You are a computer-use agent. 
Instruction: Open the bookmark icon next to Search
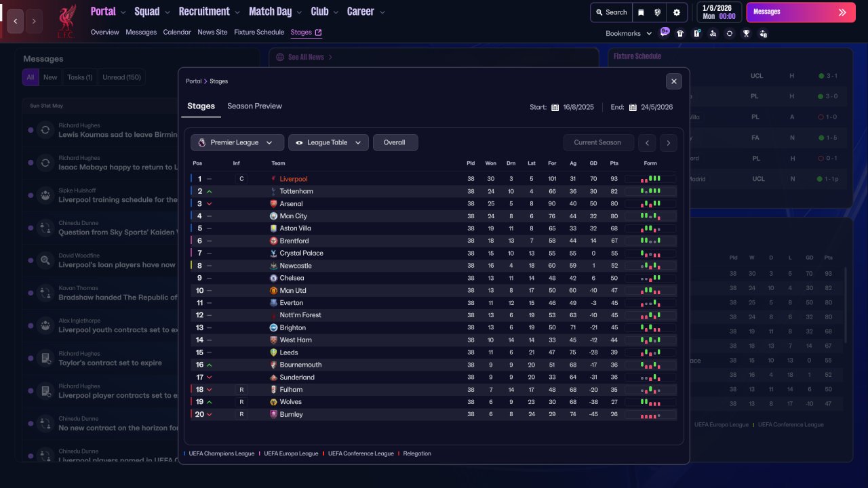(x=641, y=12)
